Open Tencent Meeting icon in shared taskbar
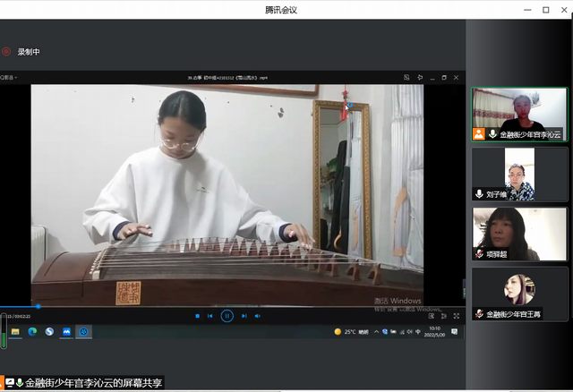Viewport: 573px width, 392px height. [x=66, y=332]
